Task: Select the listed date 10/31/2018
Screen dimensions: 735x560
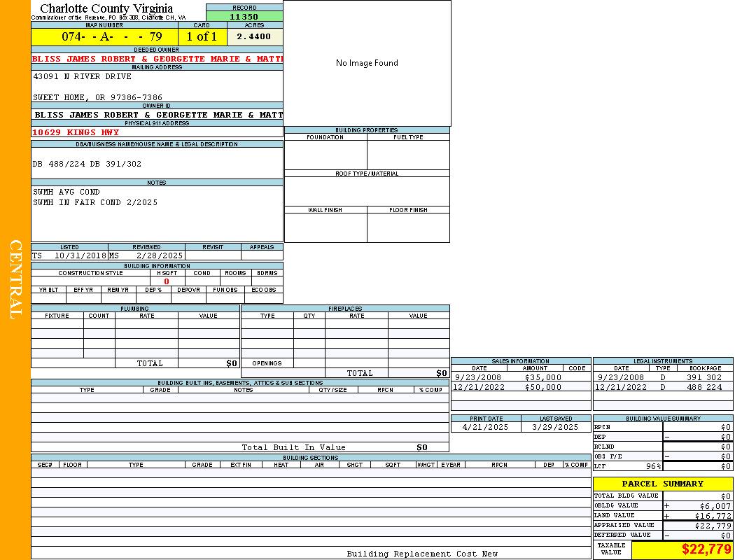Action: 80,255
